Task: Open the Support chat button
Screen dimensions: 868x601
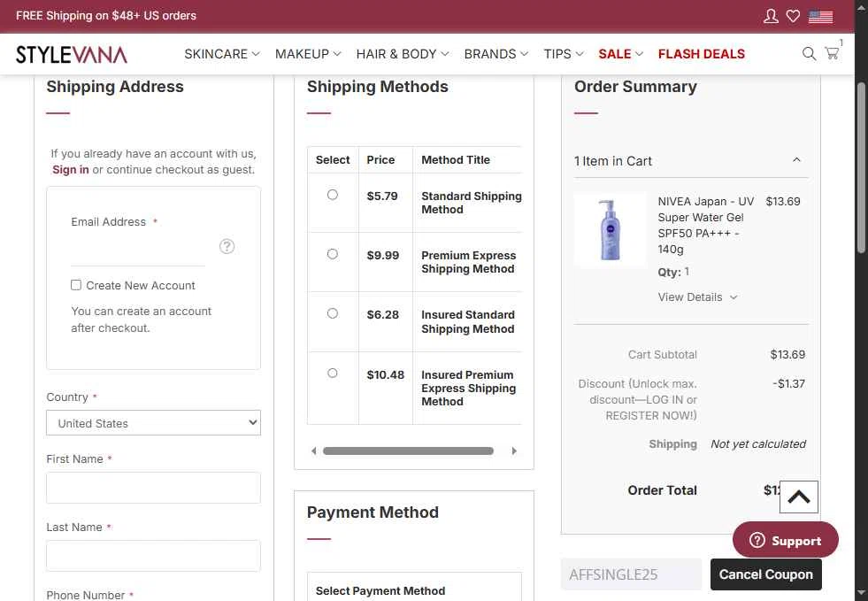Action: [x=785, y=540]
